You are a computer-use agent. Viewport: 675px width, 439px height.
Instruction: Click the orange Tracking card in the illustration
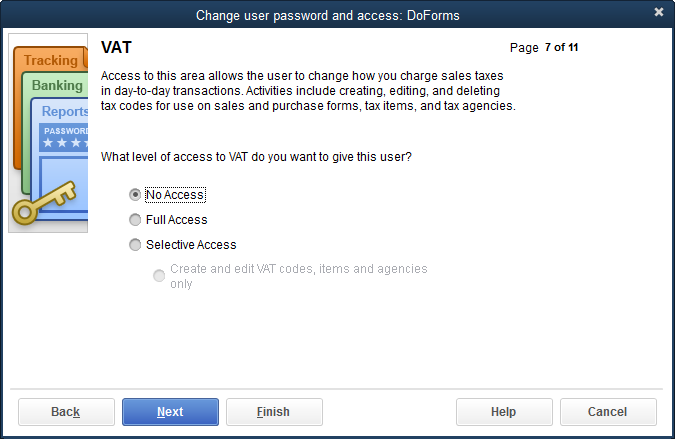(x=48, y=61)
